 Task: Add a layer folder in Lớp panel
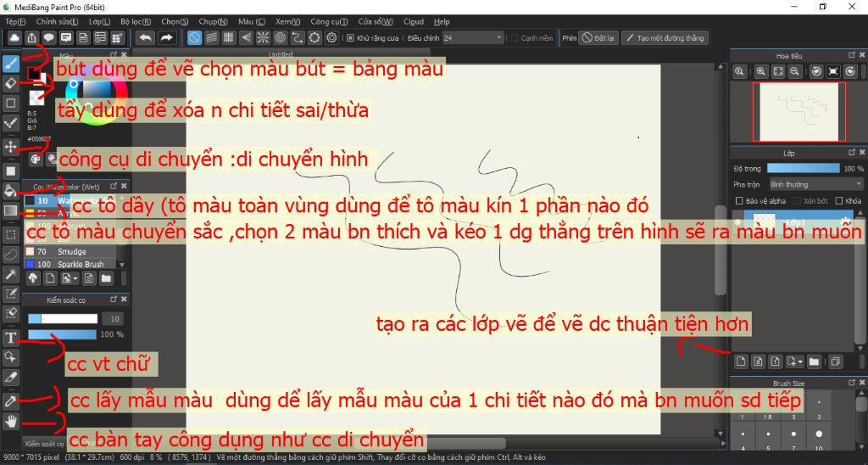[814, 362]
